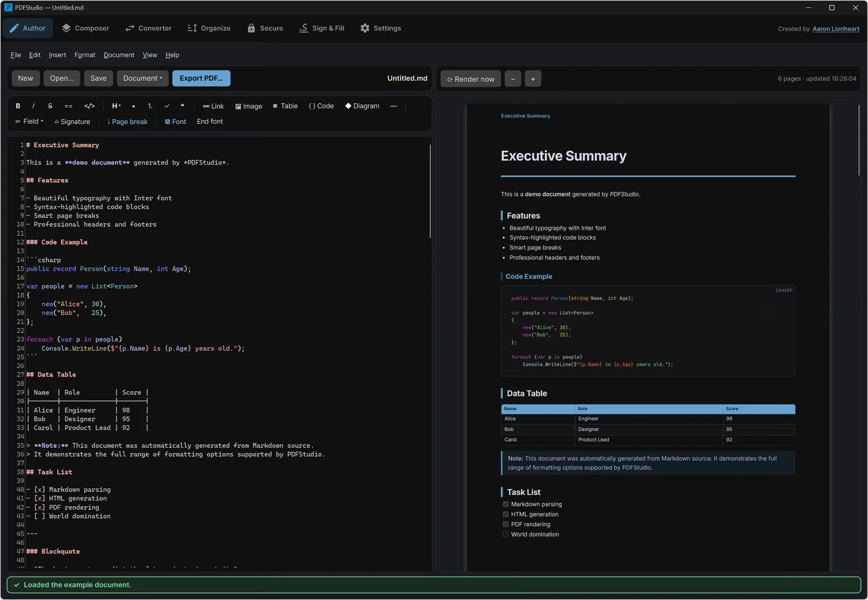Click '# Executive Summary' line in editor
The height and width of the screenshot is (600, 868).
click(x=63, y=145)
